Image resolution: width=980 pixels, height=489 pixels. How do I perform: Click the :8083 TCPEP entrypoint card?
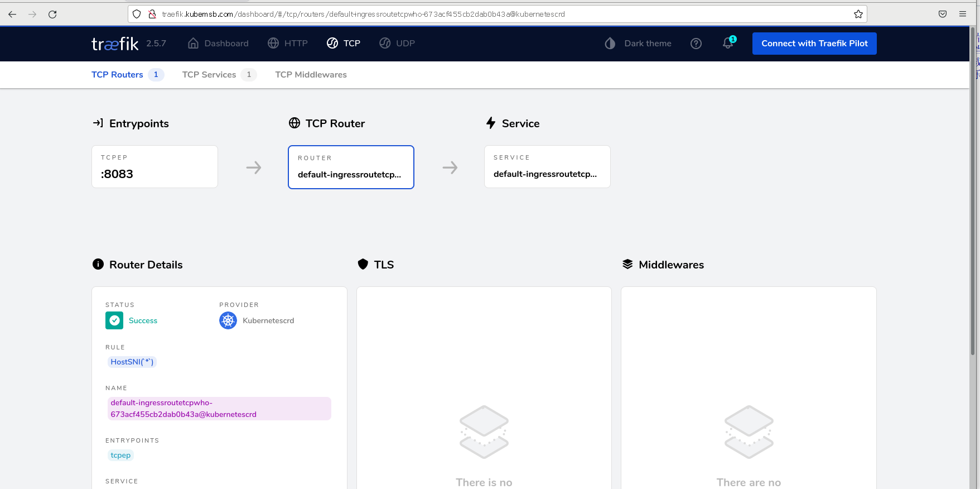click(x=155, y=167)
